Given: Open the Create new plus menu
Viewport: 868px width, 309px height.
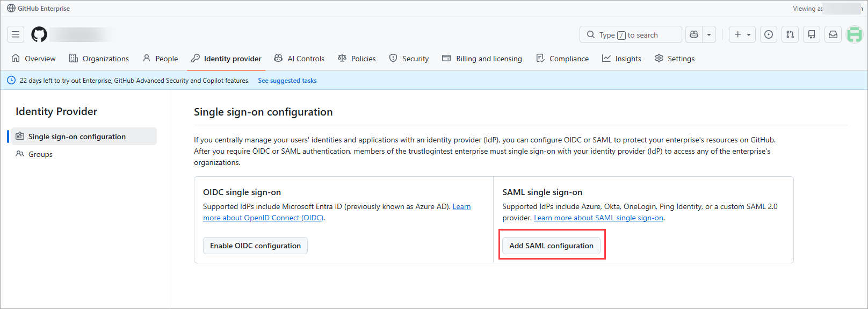Looking at the screenshot, I should click(x=742, y=34).
